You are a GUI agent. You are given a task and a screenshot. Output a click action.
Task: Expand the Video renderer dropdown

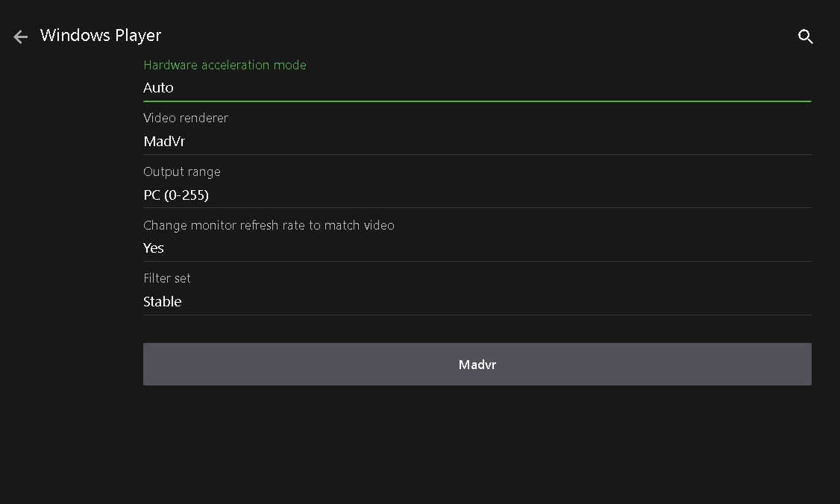coord(477,141)
